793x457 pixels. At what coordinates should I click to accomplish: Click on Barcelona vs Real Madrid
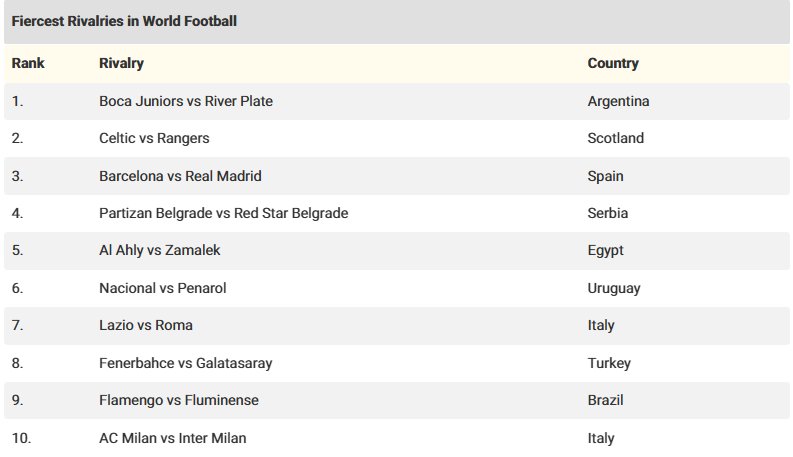pos(180,176)
